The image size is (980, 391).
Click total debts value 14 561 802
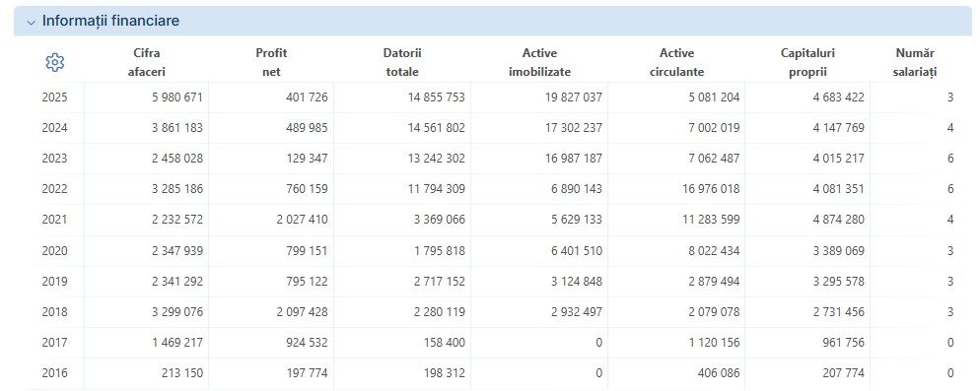436,128
